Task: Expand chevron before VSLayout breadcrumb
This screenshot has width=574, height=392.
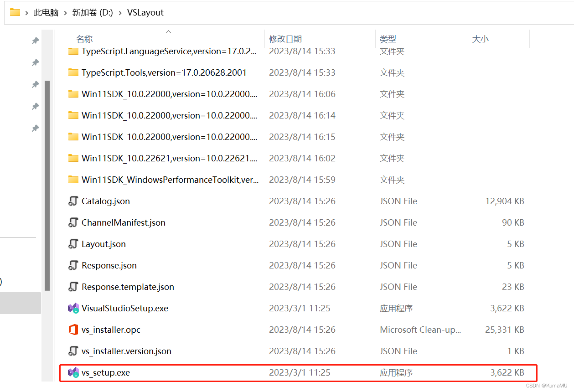Action: 120,13
